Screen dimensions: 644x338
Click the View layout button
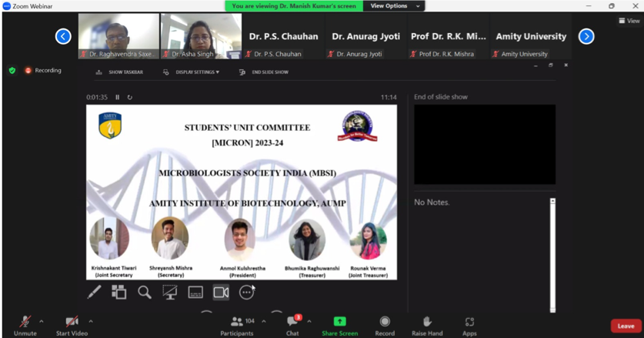[x=629, y=21]
